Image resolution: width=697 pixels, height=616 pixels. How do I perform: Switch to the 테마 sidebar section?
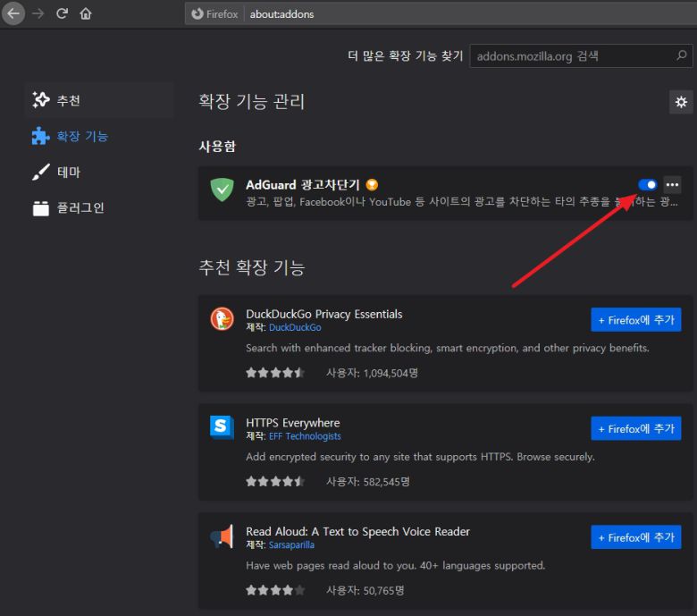tap(68, 173)
